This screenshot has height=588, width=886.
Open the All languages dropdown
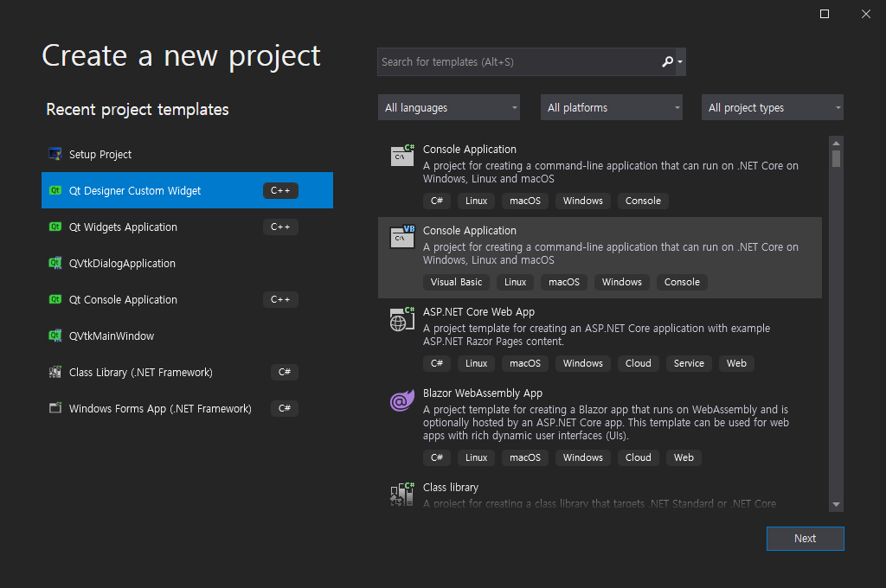(449, 107)
